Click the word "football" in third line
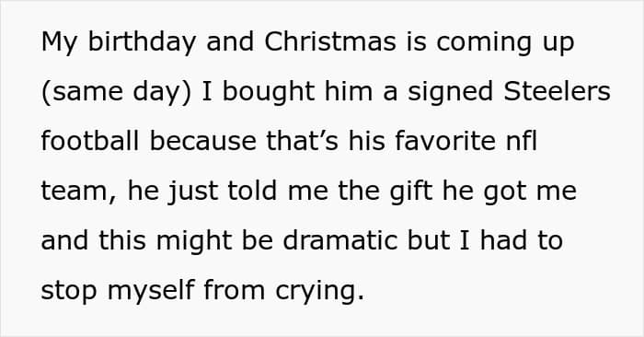Image resolution: width=644 pixels, height=337 pixels. (x=90, y=141)
